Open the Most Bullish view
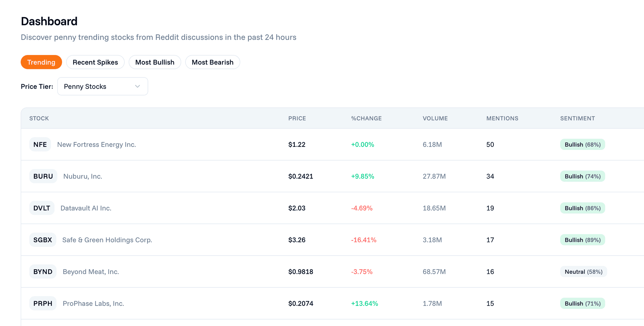 point(155,62)
